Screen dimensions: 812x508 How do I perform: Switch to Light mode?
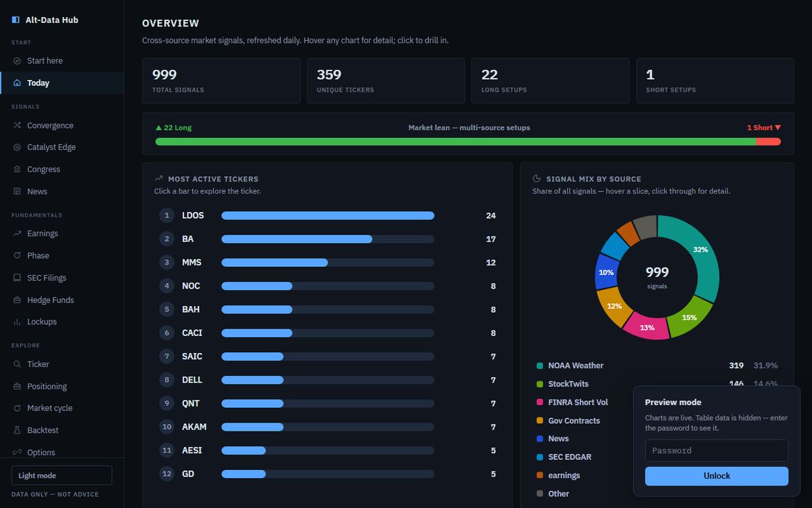point(62,475)
